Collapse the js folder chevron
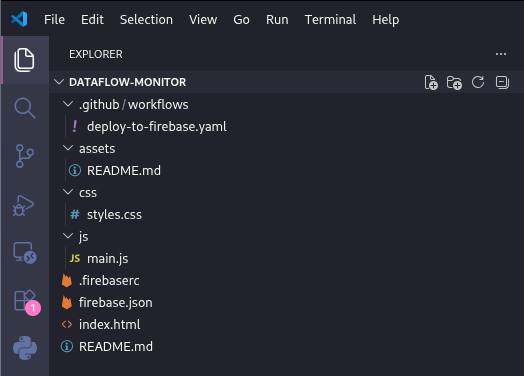The width and height of the screenshot is (524, 376). pyautogui.click(x=68, y=236)
